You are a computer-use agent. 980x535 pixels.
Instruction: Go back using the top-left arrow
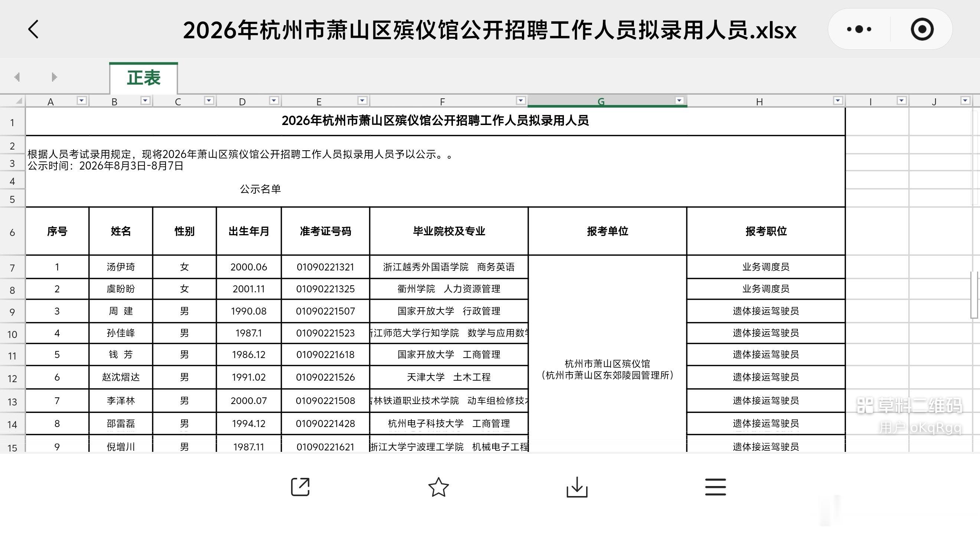pos(33,29)
